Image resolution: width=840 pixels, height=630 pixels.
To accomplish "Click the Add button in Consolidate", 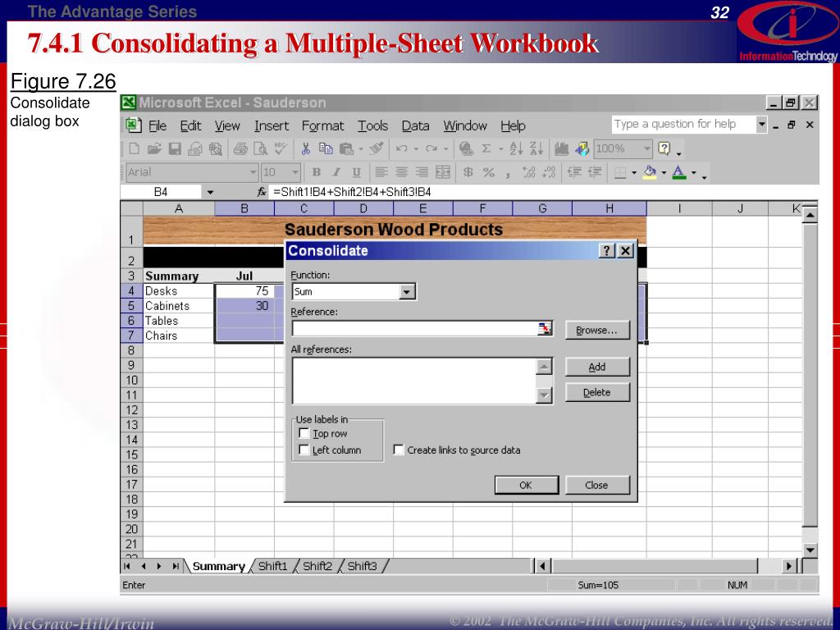I will click(597, 367).
